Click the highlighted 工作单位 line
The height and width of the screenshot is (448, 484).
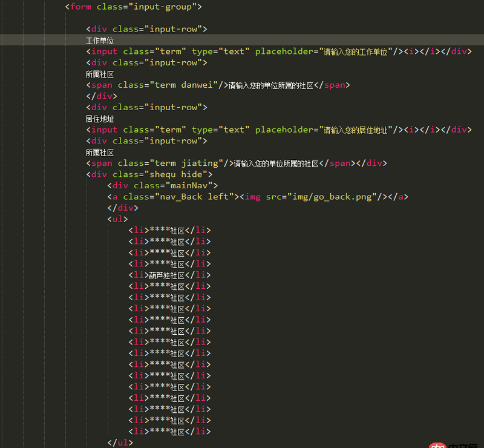point(100,40)
